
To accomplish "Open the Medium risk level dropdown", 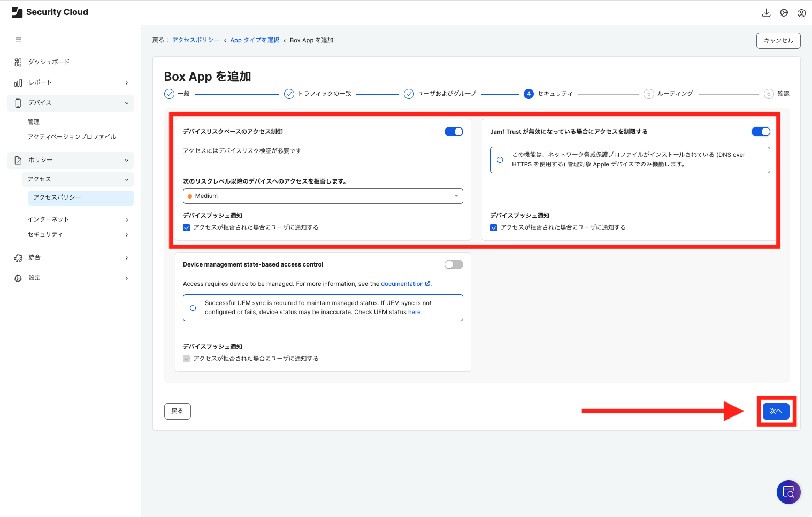I will tap(323, 196).
